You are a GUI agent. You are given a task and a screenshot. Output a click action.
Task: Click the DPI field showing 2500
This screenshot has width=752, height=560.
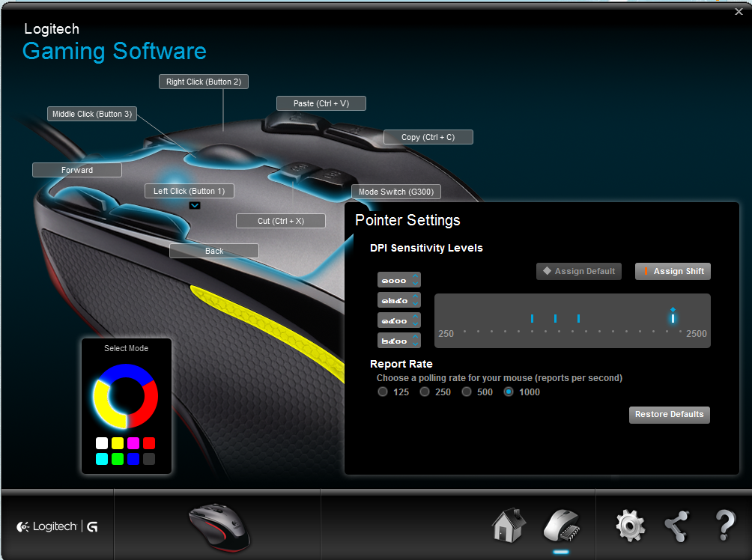(394, 341)
